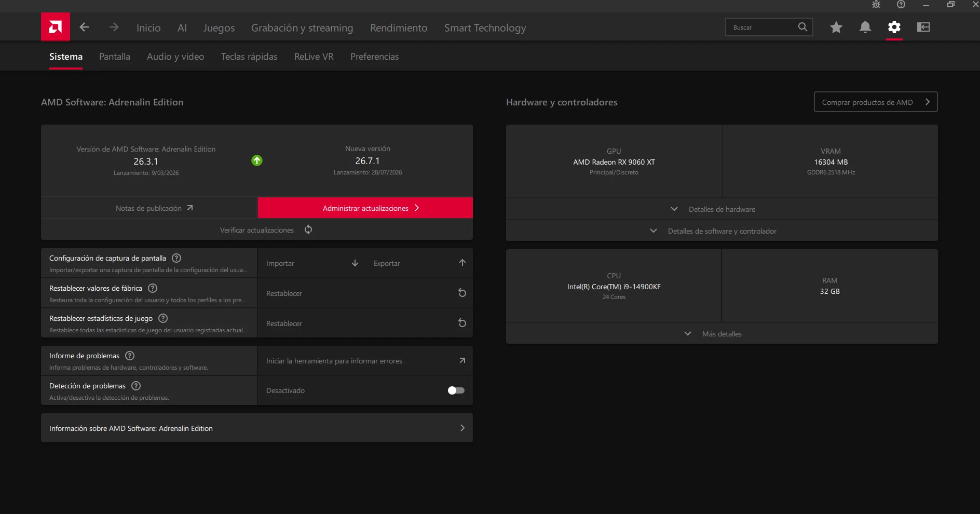Go forward with the right arrow

coord(114,27)
